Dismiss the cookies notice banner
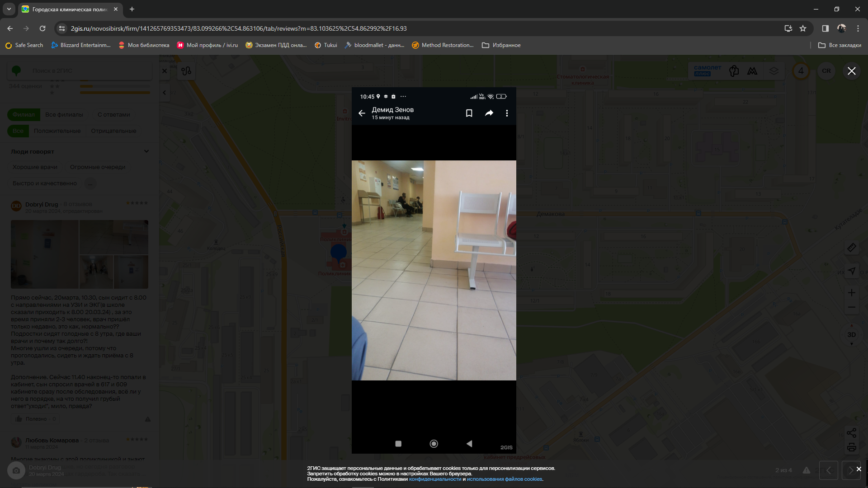868x488 pixels. pyautogui.click(x=859, y=469)
